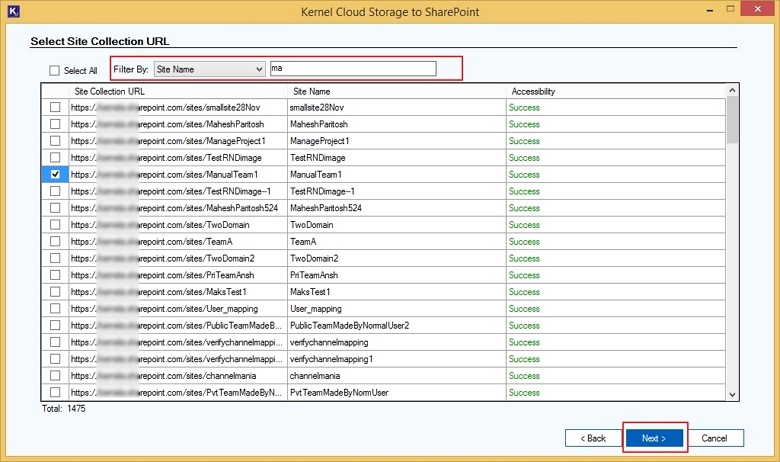Sort by Site Collection URL column header
Viewport: 780px width, 462px height.
[x=178, y=92]
